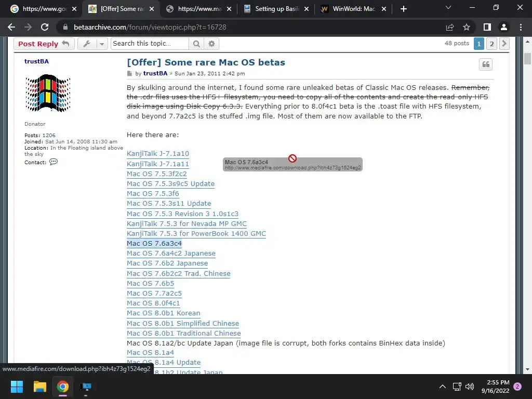Open Mac OS 7.6b2c2 Trad. Chinese link
The height and width of the screenshot is (399, 532).
tap(179, 273)
